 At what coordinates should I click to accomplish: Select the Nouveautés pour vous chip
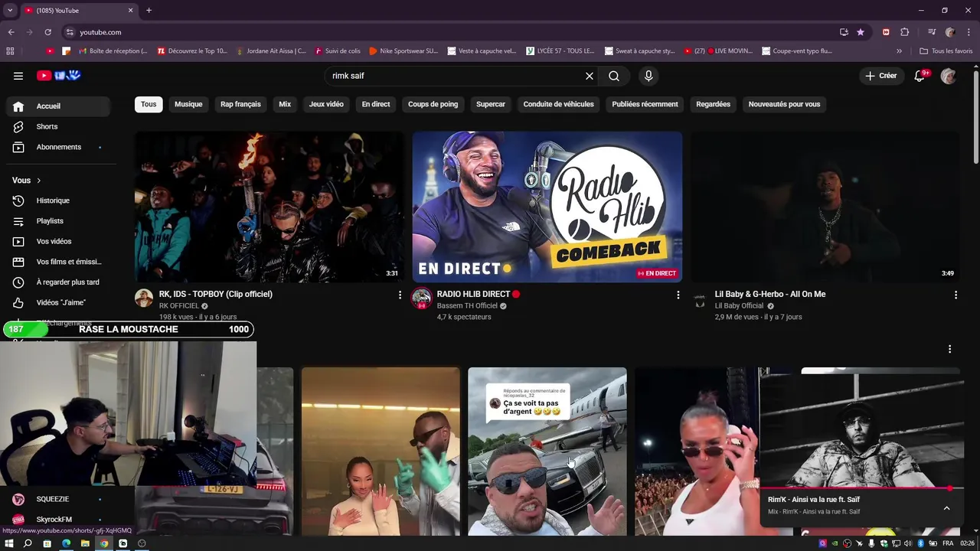pyautogui.click(x=784, y=104)
